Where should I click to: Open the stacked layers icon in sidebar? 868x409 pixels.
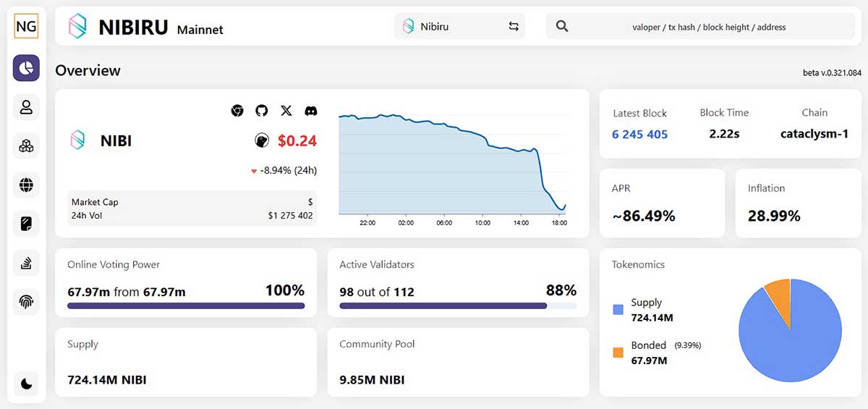pos(26,263)
